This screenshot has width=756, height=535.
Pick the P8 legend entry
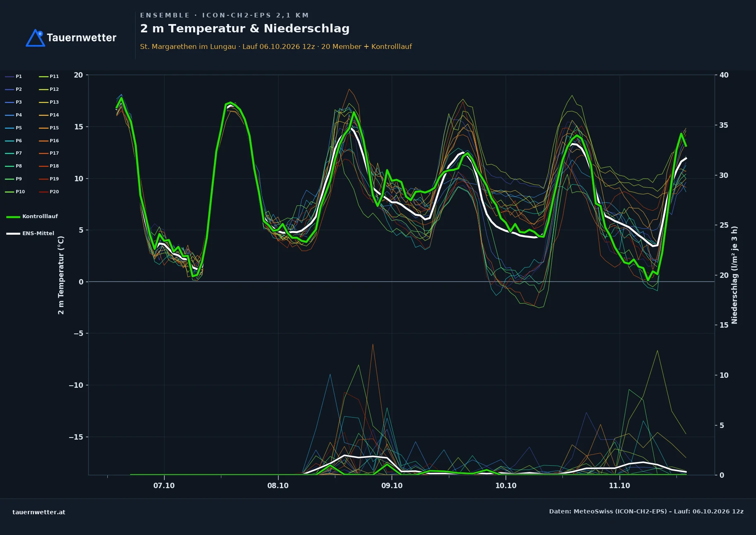14,166
